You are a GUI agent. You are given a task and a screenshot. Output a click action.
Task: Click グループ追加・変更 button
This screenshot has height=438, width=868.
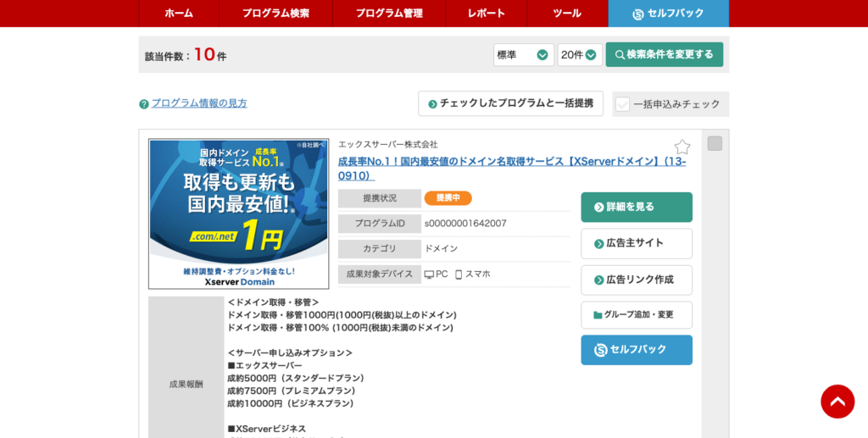(637, 314)
